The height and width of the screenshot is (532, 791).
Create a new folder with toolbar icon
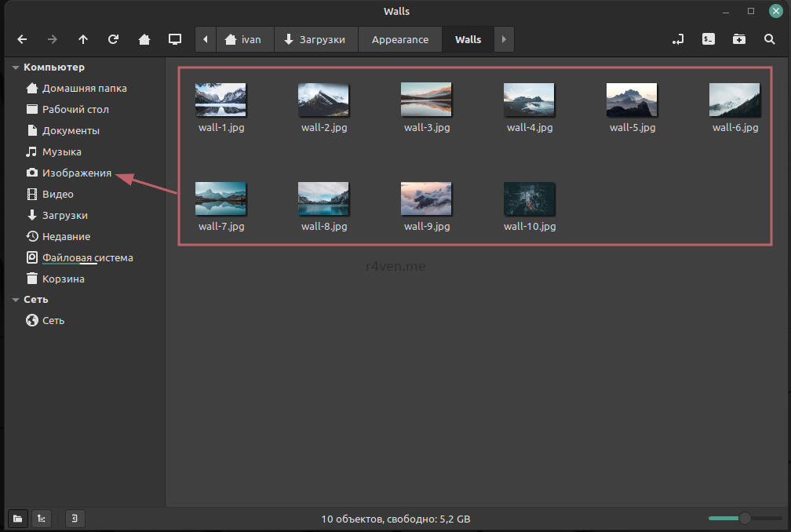point(739,39)
